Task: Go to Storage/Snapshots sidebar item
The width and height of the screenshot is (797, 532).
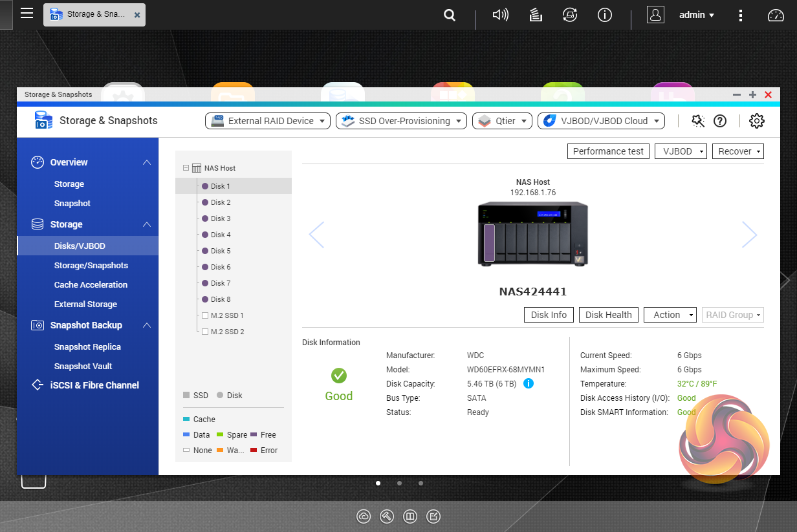Action: tap(91, 265)
